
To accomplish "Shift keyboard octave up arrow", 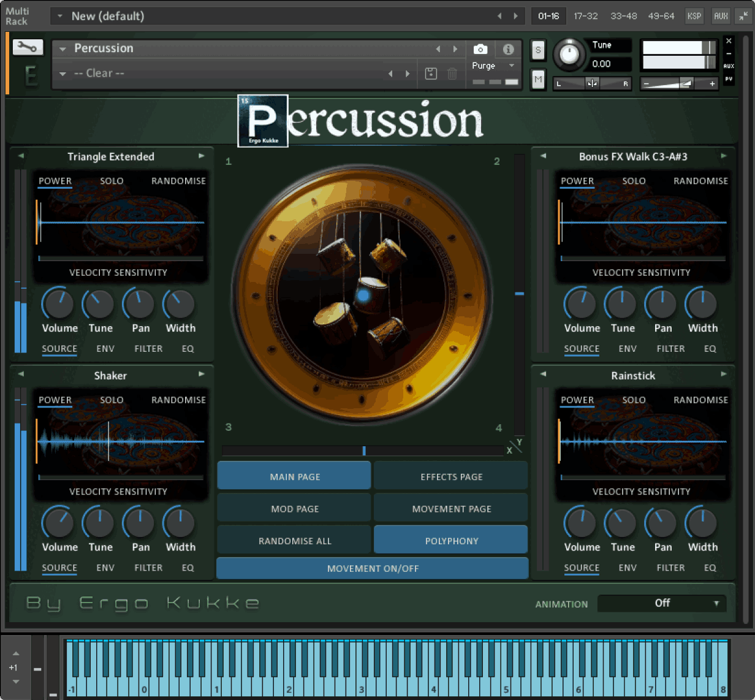I will click(x=16, y=653).
